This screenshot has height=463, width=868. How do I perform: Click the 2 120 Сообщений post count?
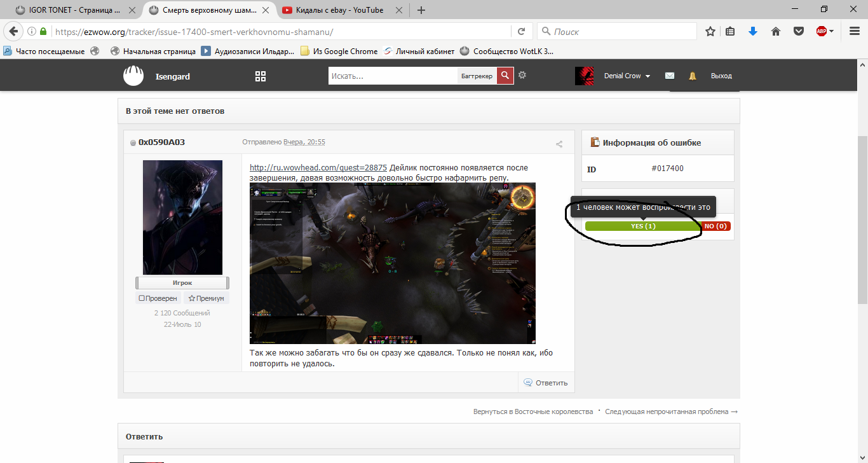(182, 313)
